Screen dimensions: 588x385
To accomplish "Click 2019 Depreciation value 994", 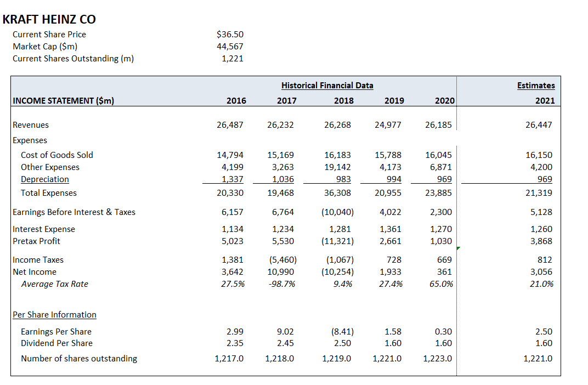I will [394, 179].
